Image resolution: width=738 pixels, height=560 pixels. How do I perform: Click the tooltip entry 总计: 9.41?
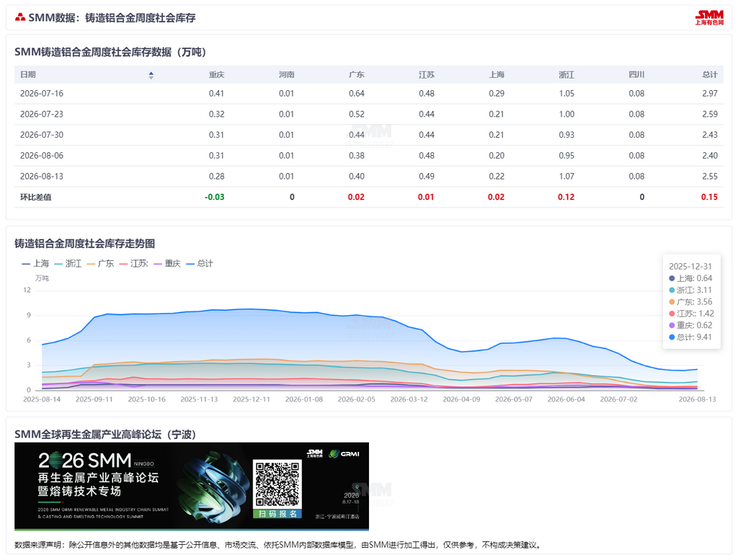click(x=690, y=337)
